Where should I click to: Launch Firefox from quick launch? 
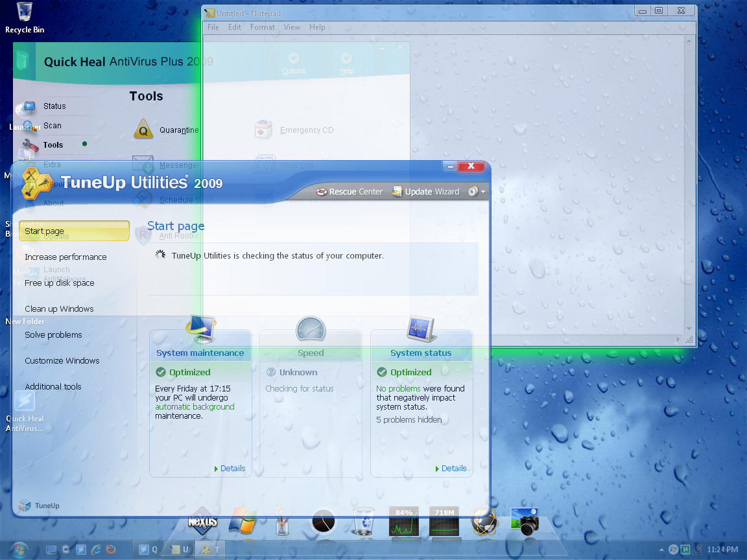[x=110, y=550]
